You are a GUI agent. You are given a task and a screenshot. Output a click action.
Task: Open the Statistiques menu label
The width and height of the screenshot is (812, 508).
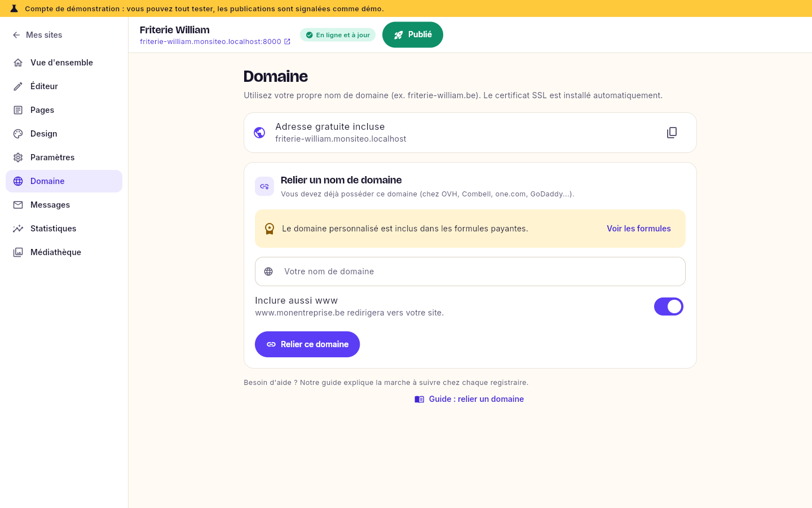click(54, 229)
